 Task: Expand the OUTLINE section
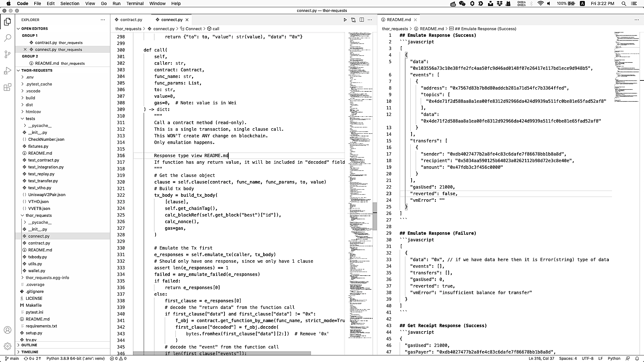tap(29, 345)
